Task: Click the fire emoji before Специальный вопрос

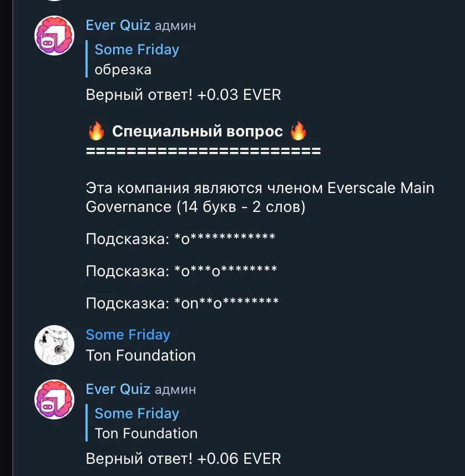Action: coord(97,131)
